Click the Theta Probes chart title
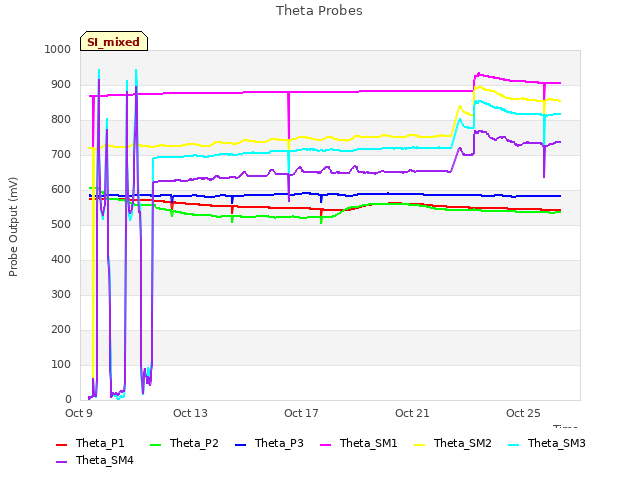Viewport: 640px width, 480px height. click(x=319, y=11)
